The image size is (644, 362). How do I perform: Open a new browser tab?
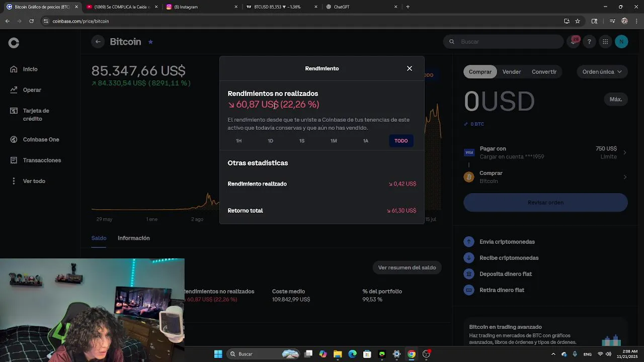click(408, 7)
